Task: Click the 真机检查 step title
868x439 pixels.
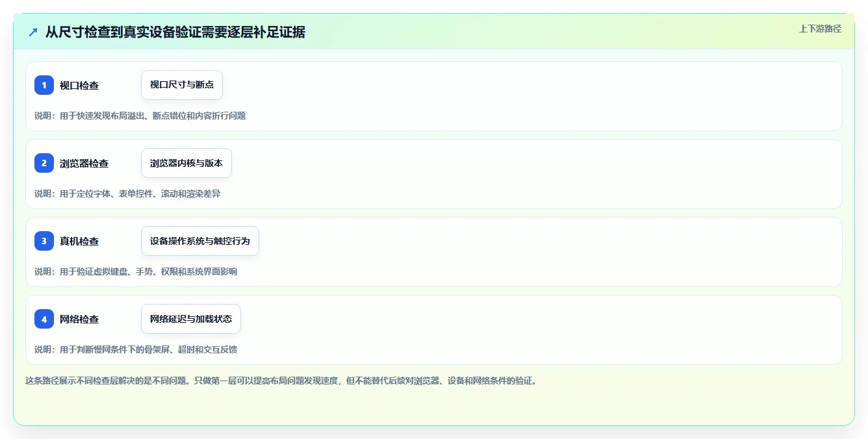Action: click(79, 242)
